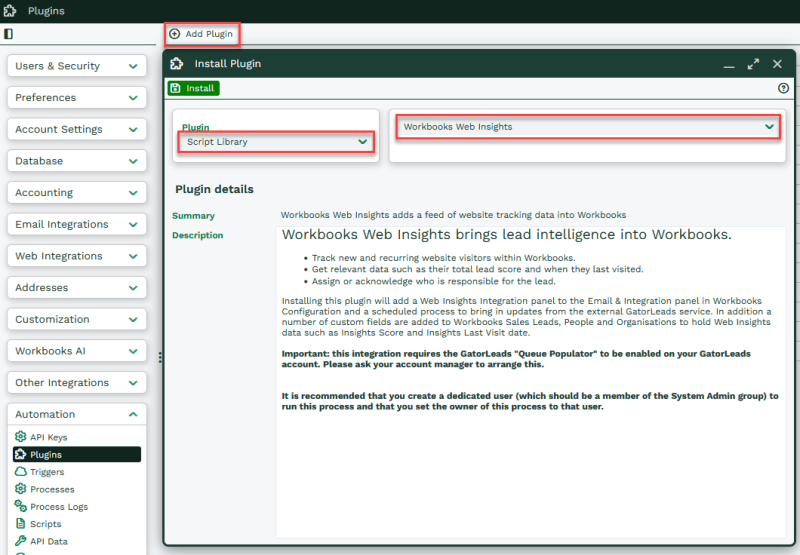800x555 pixels.
Task: Click the Install Plugin dialog puzzle icon
Action: coord(177,64)
